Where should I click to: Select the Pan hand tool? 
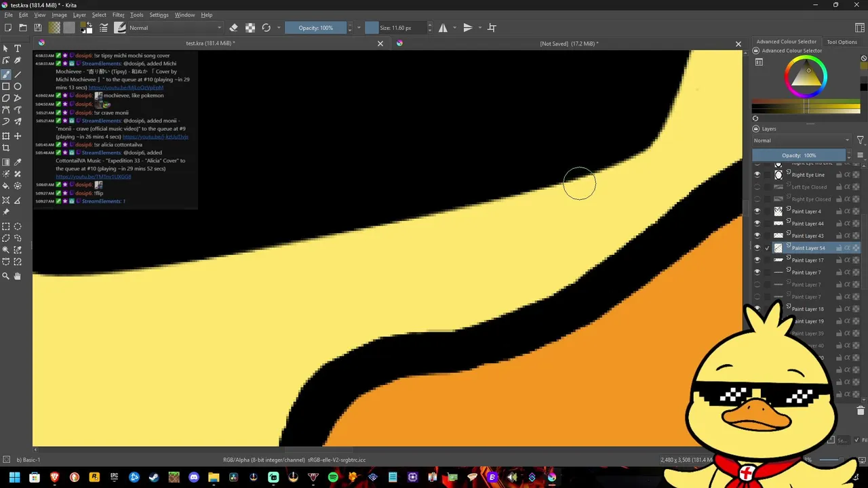click(x=18, y=276)
